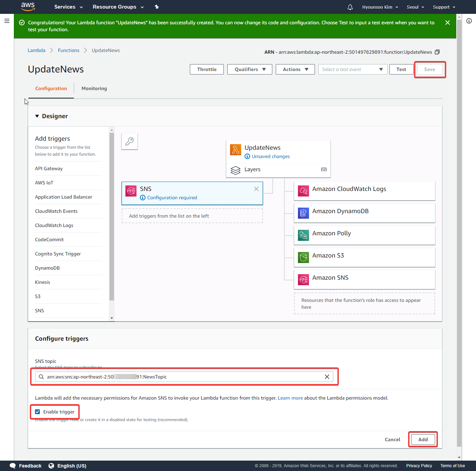Screen dimensions: 476x471
Task: Click the Amazon Polly icon
Action: coord(303,235)
